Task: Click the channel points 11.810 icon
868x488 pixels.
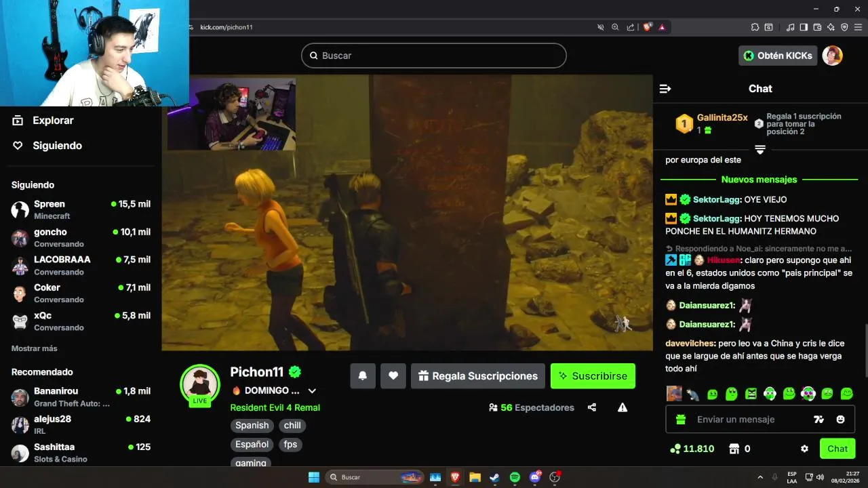Action: point(675,449)
